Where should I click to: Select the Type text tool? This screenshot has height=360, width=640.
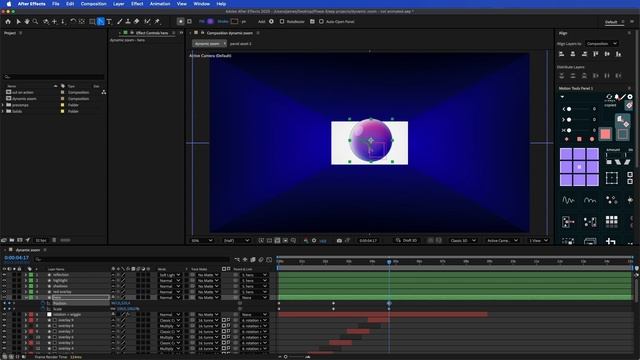pyautogui.click(x=109, y=21)
